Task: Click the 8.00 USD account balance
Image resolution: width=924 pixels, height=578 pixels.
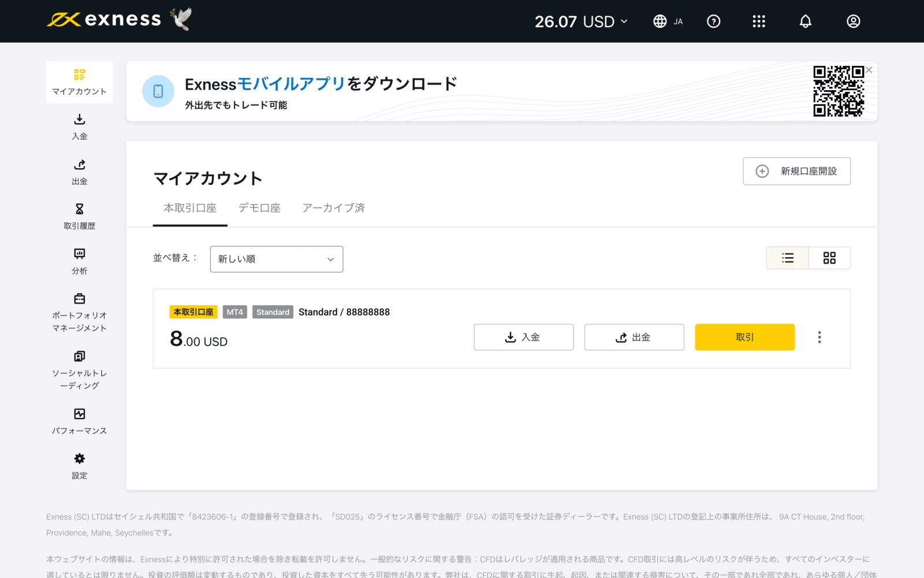Action: [x=199, y=339]
